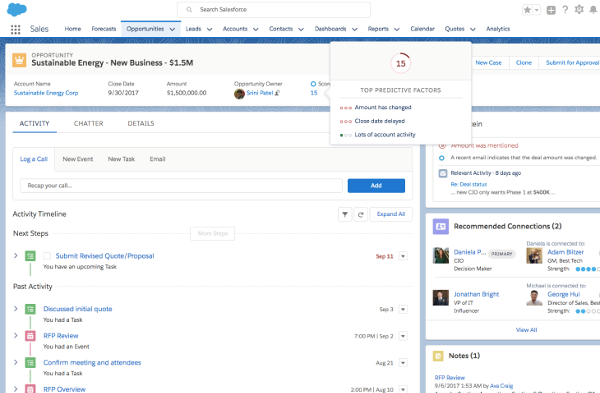This screenshot has width=600, height=393.
Task: Open the favorites list dropdown arrow
Action: click(536, 10)
